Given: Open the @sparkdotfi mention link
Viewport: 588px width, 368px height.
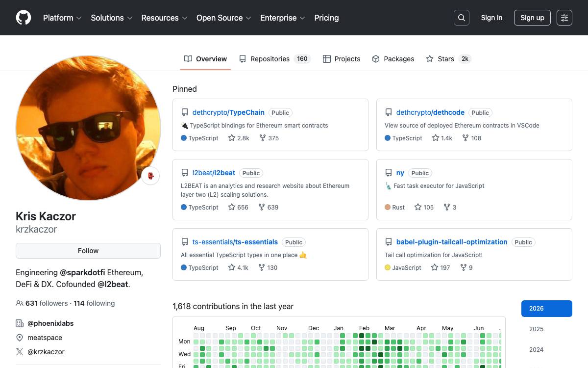Looking at the screenshot, I should tap(82, 272).
